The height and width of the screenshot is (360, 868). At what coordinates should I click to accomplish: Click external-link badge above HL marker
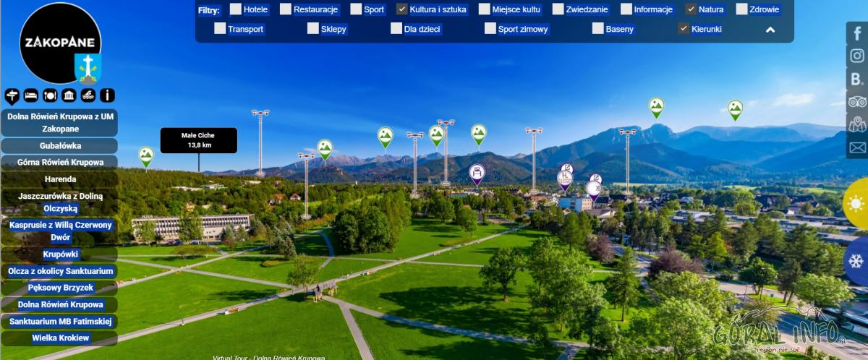pyautogui.click(x=567, y=168)
